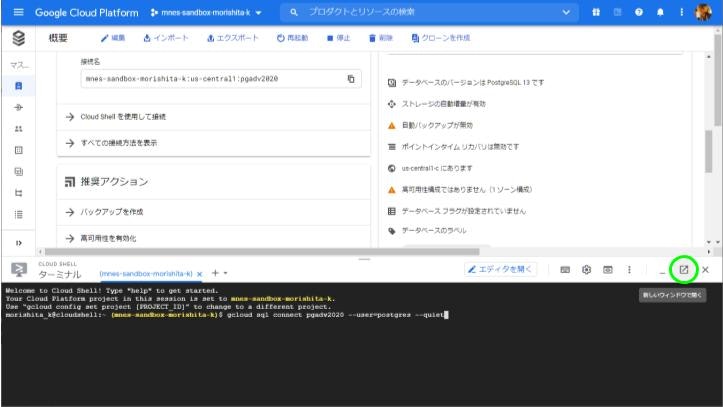The height and width of the screenshot is (407, 723).
Task: Select the databases icon in left sidebar
Action: 18,150
